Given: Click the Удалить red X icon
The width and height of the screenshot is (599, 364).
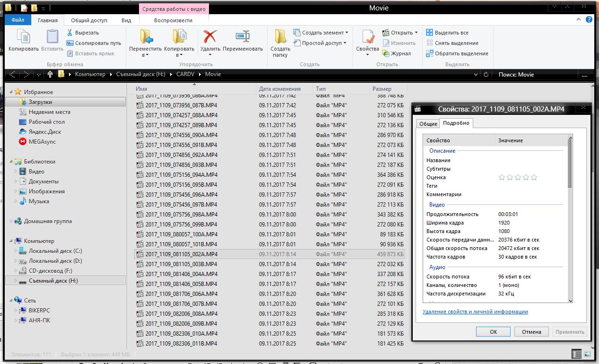Looking at the screenshot, I should click(x=210, y=37).
